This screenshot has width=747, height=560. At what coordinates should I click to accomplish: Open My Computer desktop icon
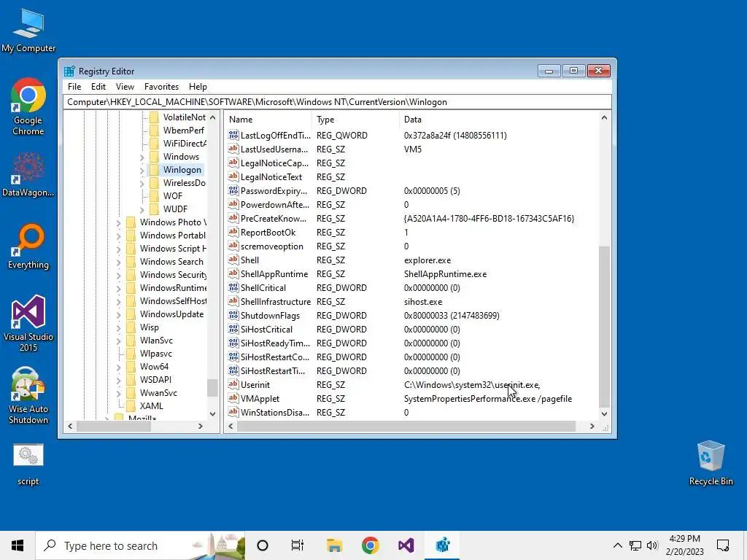point(28,31)
